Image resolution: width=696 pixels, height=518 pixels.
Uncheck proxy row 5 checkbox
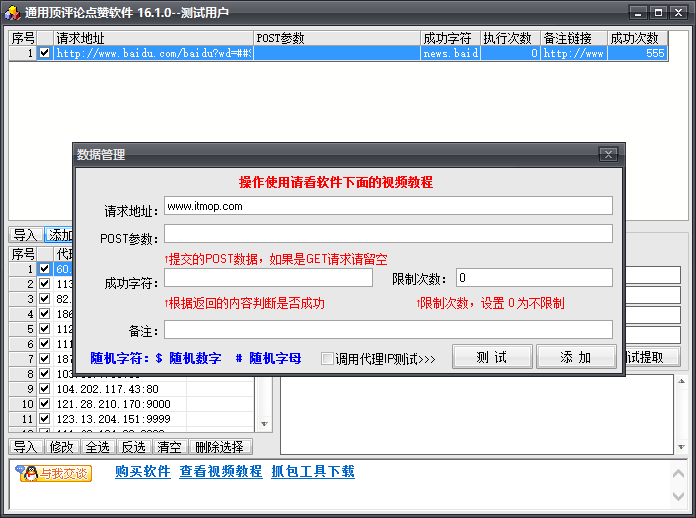(x=44, y=329)
